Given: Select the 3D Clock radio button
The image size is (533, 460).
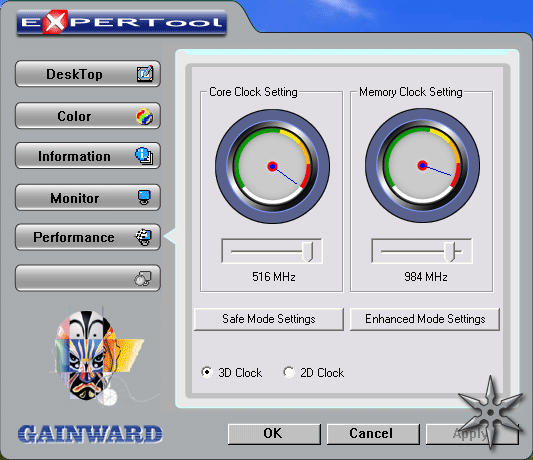Looking at the screenshot, I should pos(207,372).
